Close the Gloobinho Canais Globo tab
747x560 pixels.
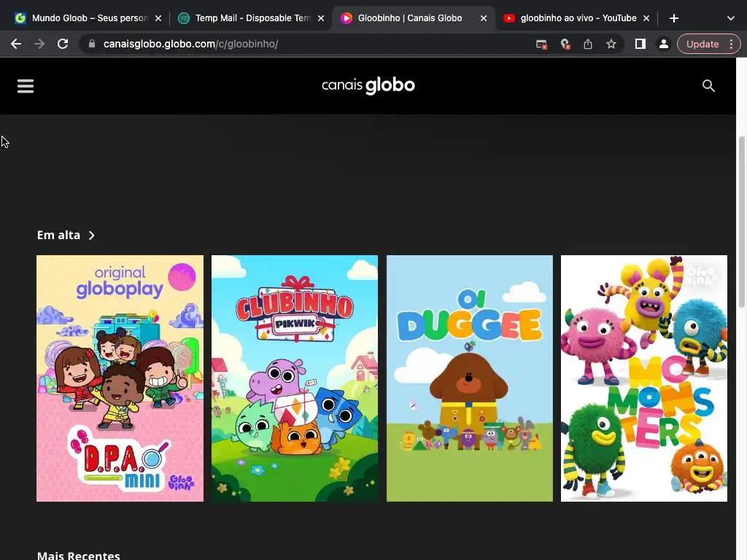[x=484, y=18]
